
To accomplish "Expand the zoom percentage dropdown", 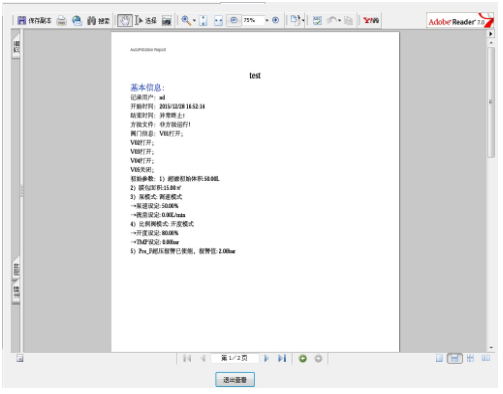I will coord(267,21).
